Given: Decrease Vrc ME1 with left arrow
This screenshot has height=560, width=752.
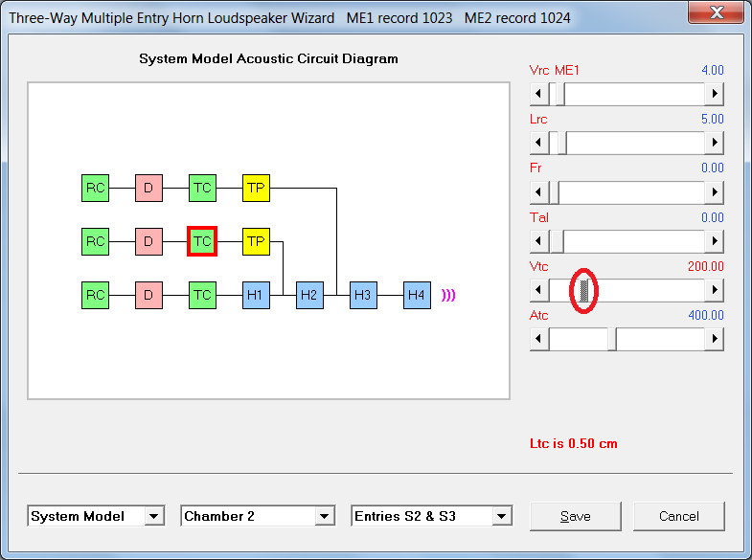Looking at the screenshot, I should pos(539,94).
